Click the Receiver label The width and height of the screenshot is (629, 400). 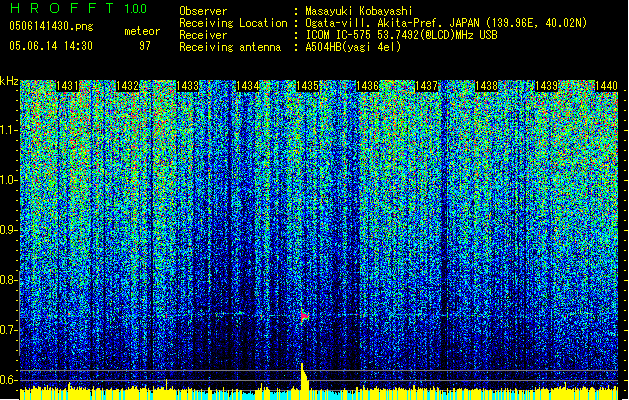pyautogui.click(x=203, y=35)
